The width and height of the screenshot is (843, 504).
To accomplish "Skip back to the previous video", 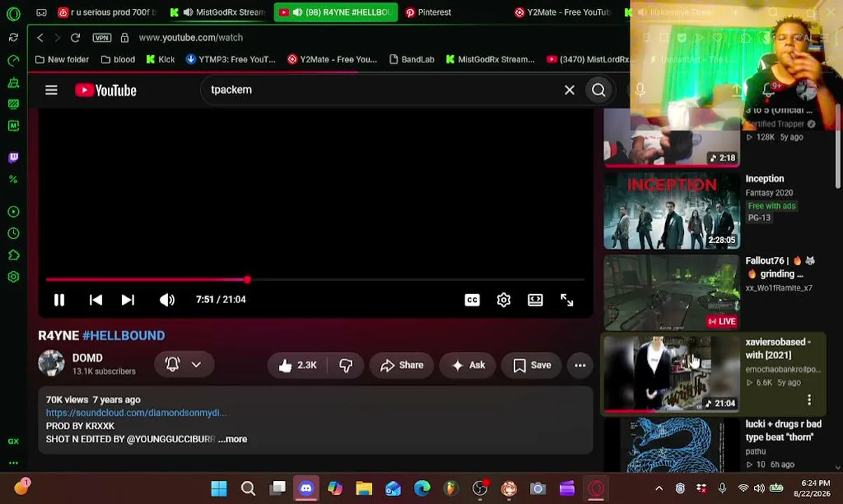I will coord(96,300).
